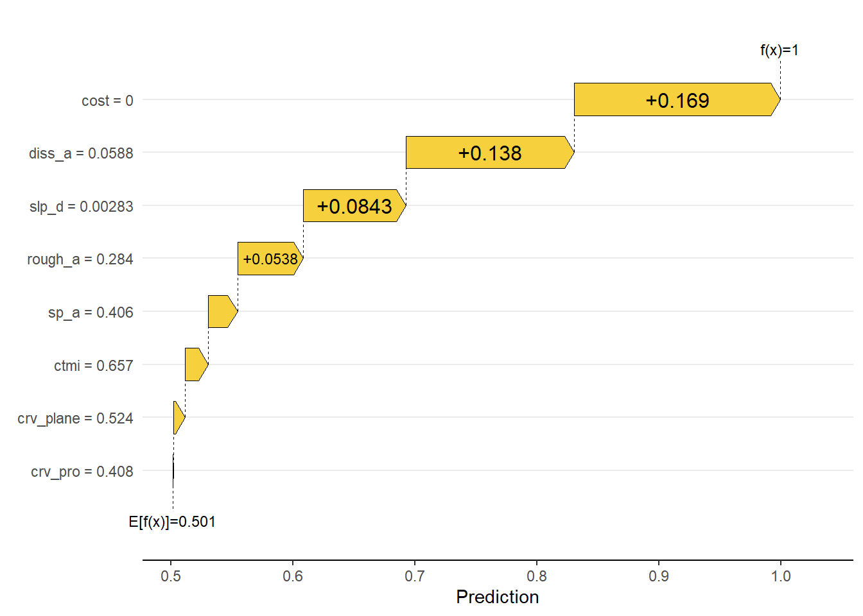Select the "sp_a = 0.406" label
This screenshot has height=616, width=863.
point(91,312)
